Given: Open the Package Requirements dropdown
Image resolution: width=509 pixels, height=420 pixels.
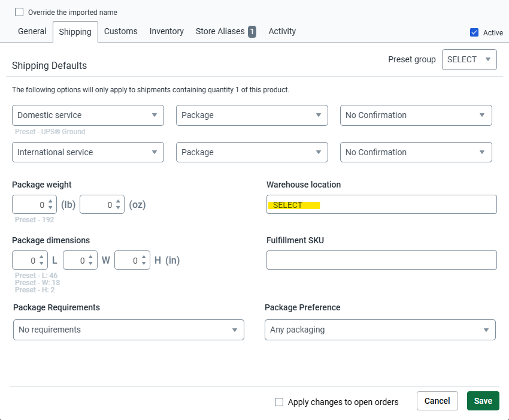Looking at the screenshot, I should (128, 330).
